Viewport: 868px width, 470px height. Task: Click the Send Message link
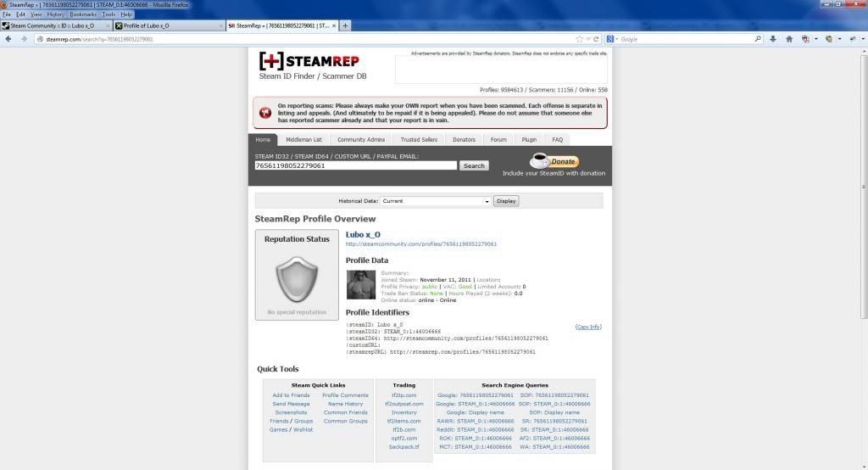point(292,404)
